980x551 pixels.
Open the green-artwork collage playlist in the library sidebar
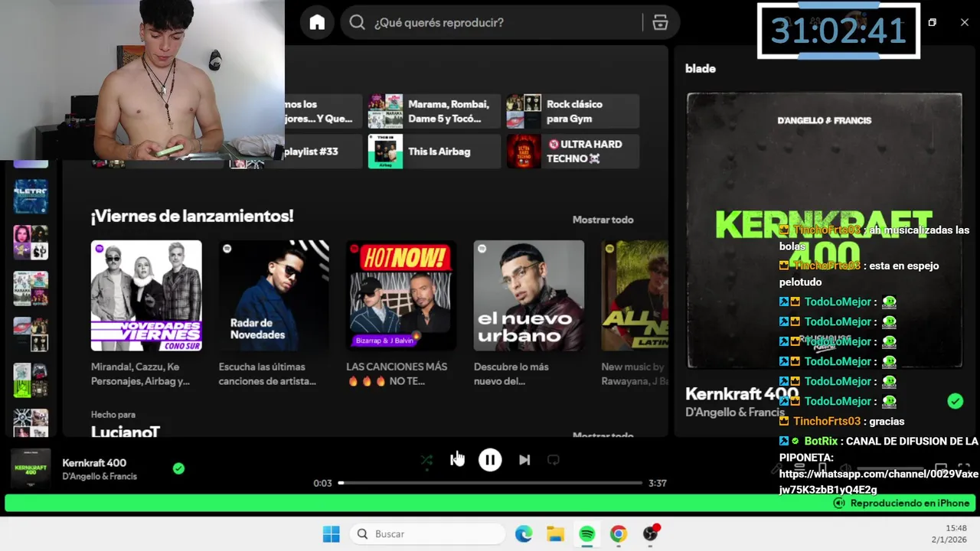(x=31, y=380)
